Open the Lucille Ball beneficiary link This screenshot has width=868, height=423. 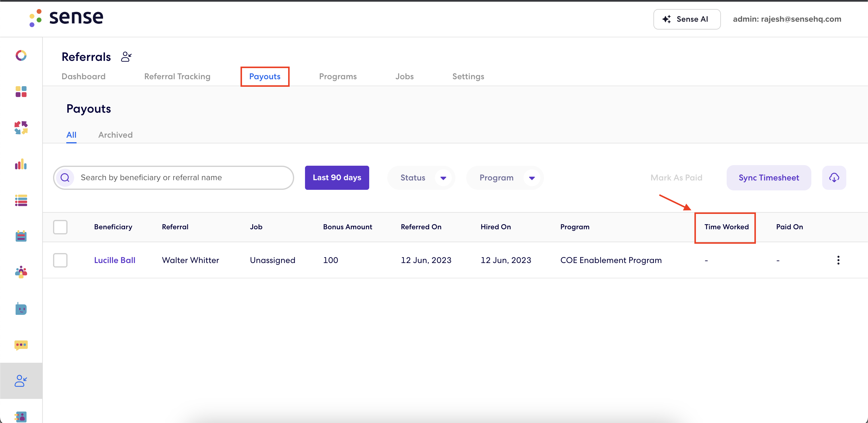pos(115,260)
